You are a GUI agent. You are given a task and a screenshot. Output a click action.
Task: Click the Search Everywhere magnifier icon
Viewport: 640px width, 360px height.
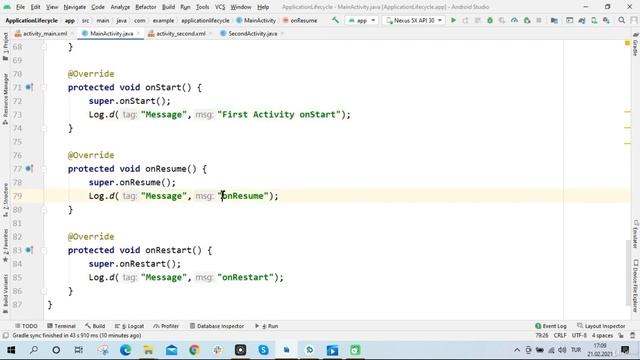coord(621,20)
